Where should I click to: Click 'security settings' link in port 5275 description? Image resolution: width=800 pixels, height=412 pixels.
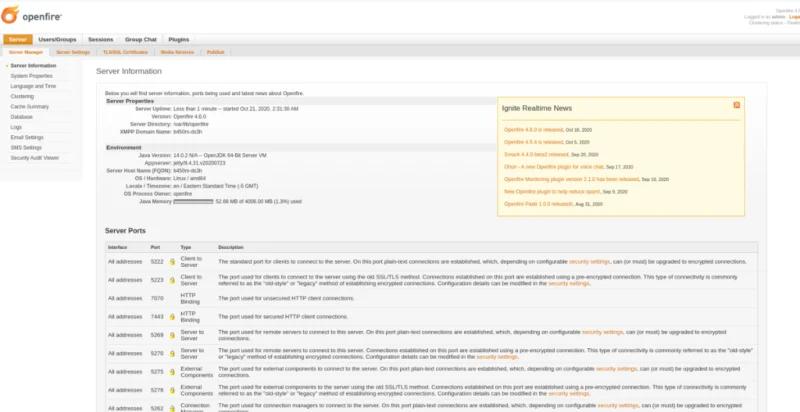tap(616, 369)
